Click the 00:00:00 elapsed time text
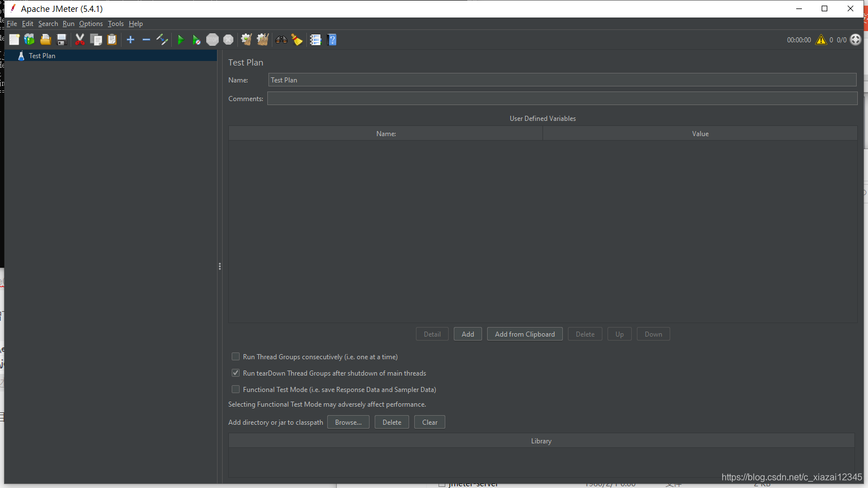The width and height of the screenshot is (868, 488). [799, 40]
